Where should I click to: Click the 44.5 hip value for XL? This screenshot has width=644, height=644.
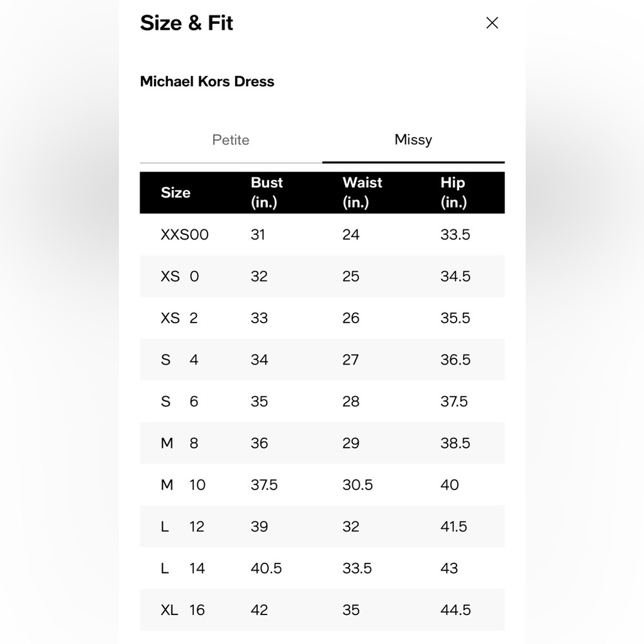pyautogui.click(x=455, y=610)
